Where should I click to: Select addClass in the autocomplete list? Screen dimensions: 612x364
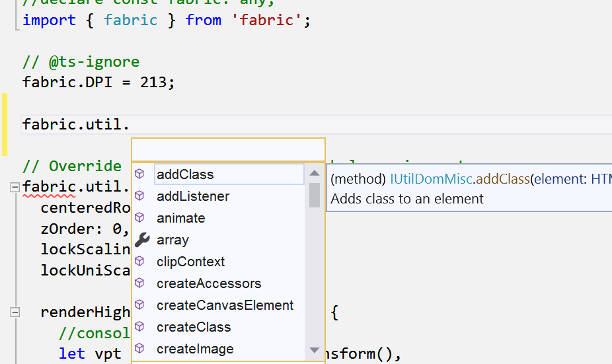229,174
